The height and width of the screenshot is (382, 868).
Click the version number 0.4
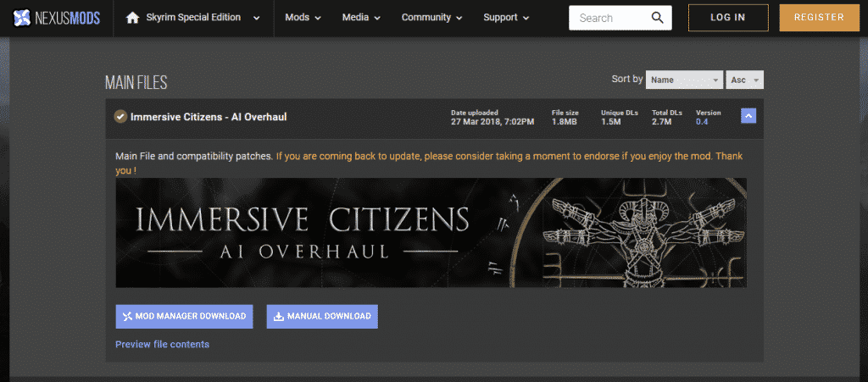[x=702, y=122]
